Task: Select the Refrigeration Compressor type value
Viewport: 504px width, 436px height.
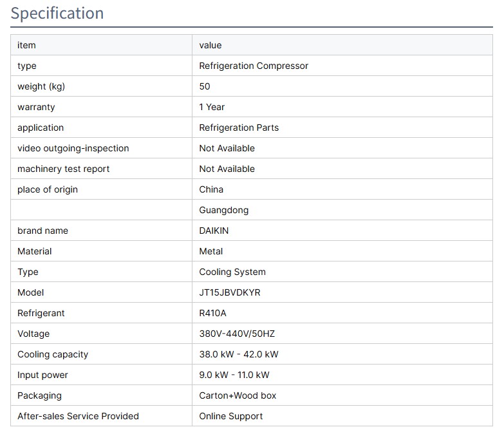Action: point(254,66)
